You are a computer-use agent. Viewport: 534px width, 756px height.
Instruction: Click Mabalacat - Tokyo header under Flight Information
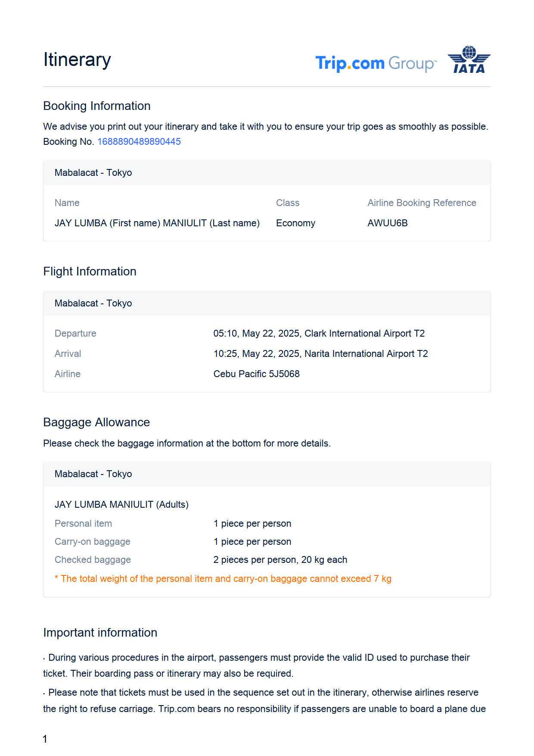[x=93, y=303]
